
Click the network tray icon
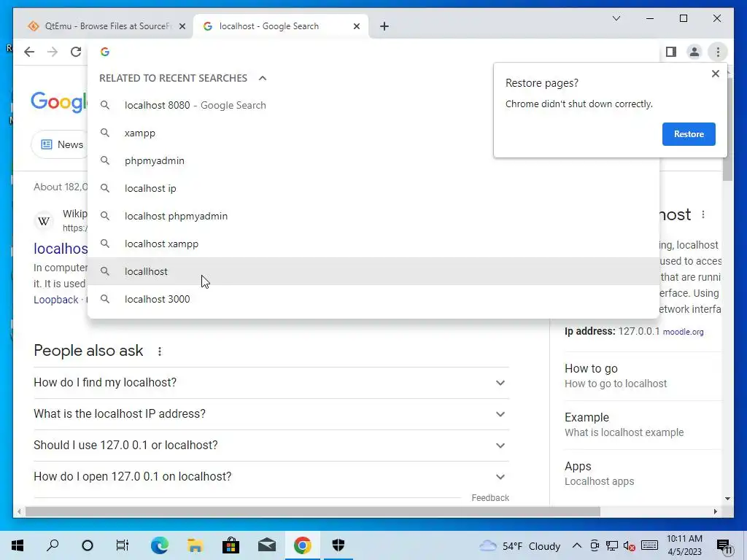612,545
